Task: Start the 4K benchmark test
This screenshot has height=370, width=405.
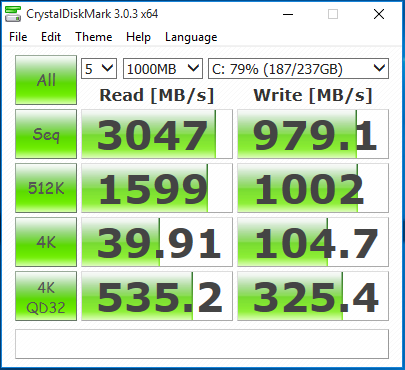Action: coord(46,242)
